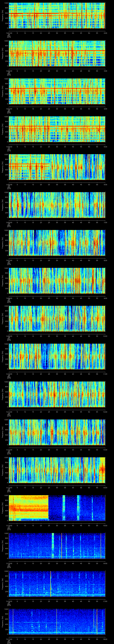Image resolution: width=114 pixels, height=644 pixels.
Task: Click the '2:00' end time label
Action: pos(105,33)
